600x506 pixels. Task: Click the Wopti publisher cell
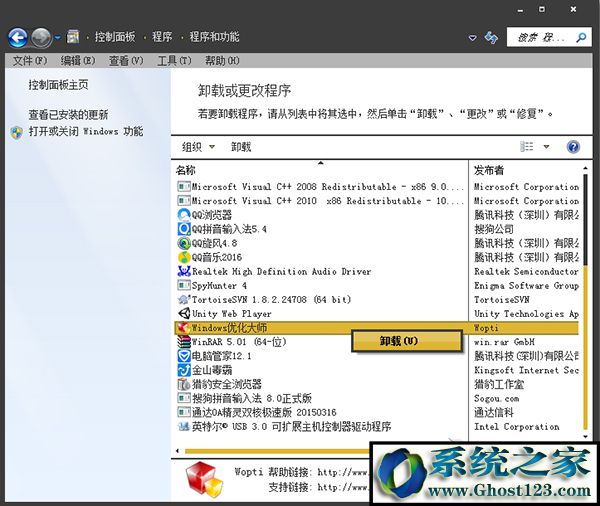[x=486, y=328]
